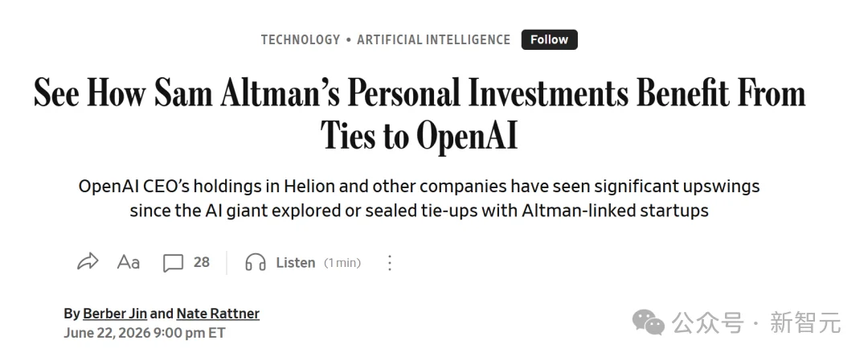Click the headphones listen icon
The width and height of the screenshot is (868, 357).
(256, 262)
